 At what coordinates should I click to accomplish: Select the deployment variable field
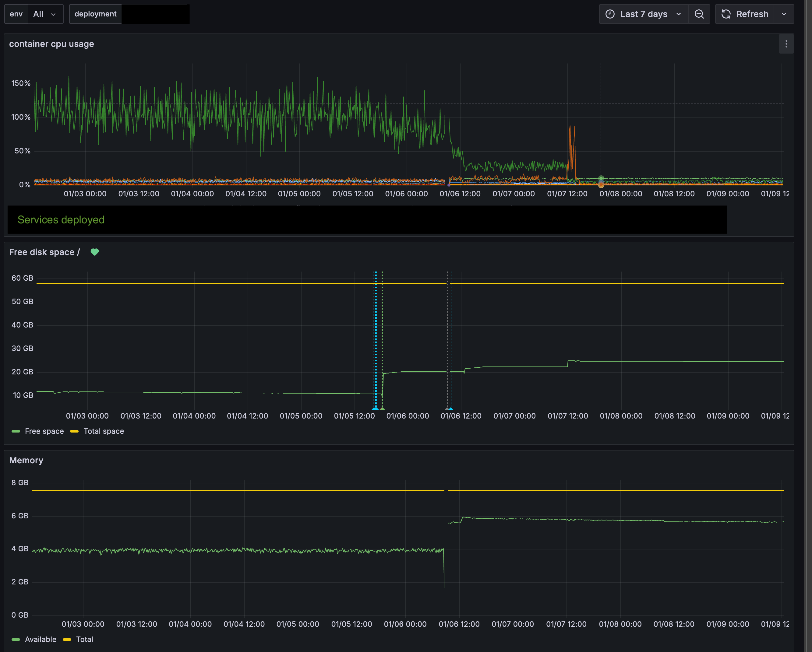coord(95,14)
